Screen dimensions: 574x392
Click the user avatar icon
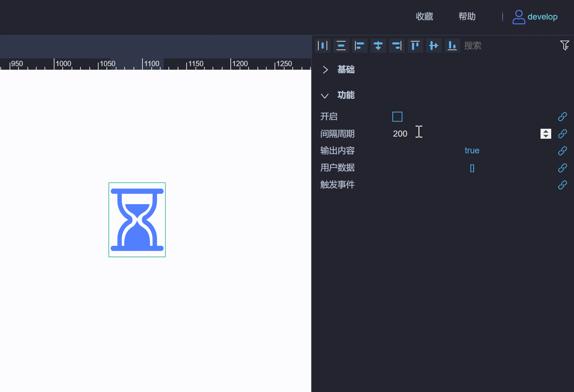coord(519,16)
